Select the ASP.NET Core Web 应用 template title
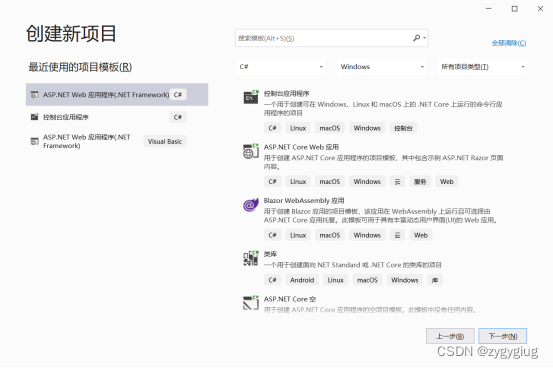Viewport: 553px width, 368px height. click(301, 147)
